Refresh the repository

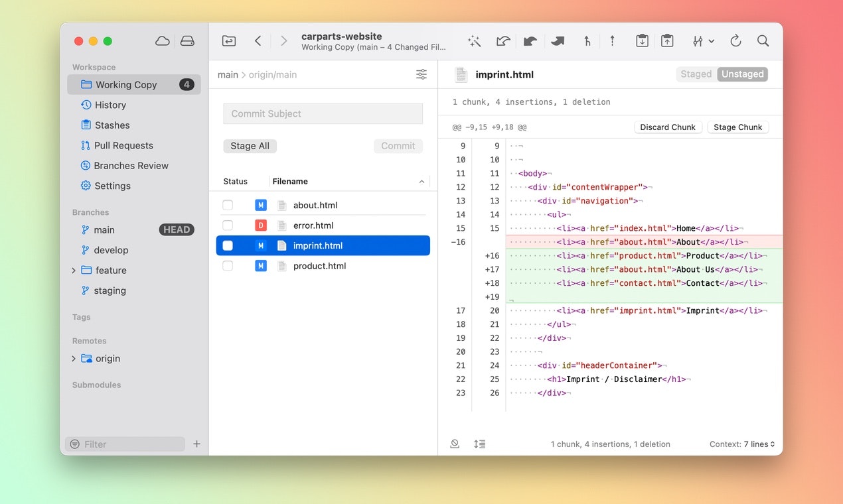735,41
